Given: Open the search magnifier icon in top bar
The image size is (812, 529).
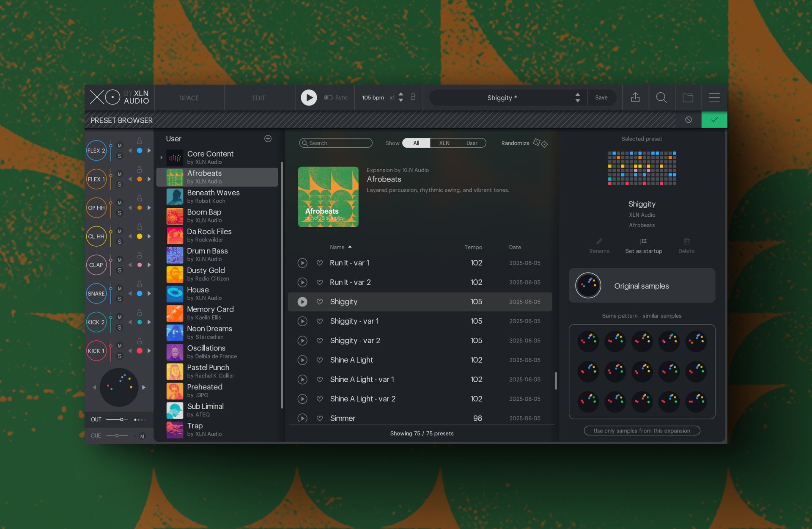Looking at the screenshot, I should tap(661, 98).
